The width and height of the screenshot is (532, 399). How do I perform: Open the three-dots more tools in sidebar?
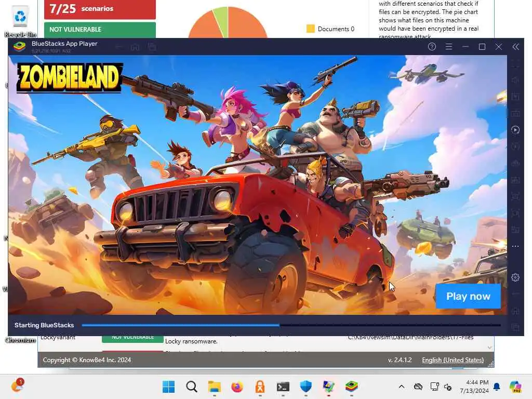click(515, 246)
